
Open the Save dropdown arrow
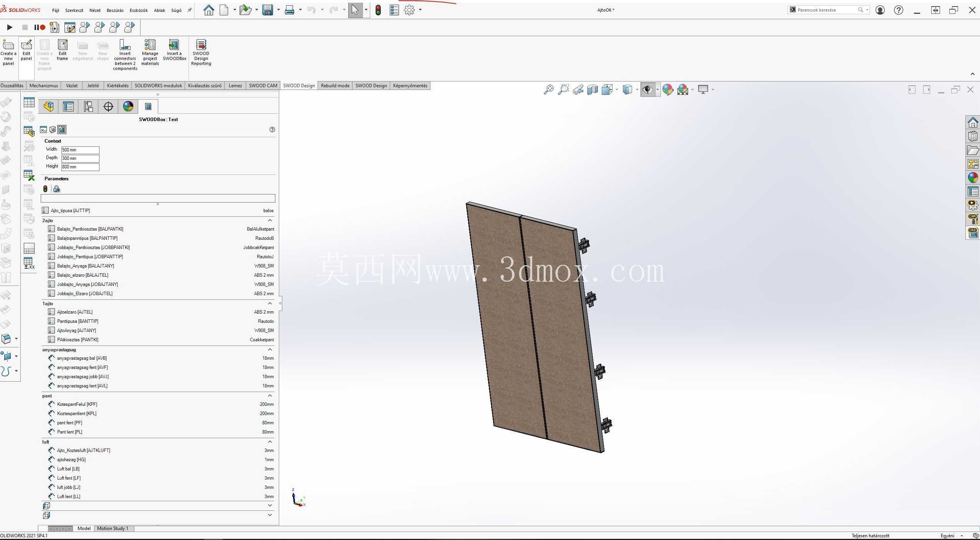(x=278, y=10)
